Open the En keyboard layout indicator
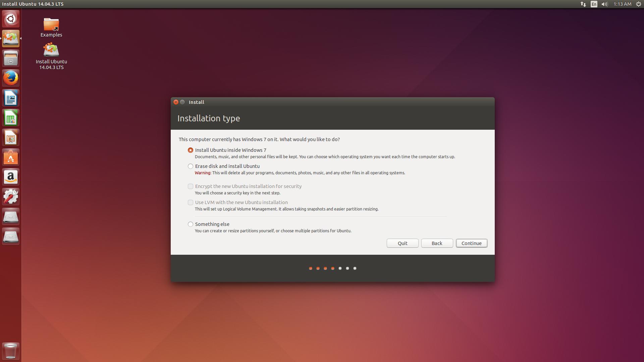 pyautogui.click(x=594, y=4)
